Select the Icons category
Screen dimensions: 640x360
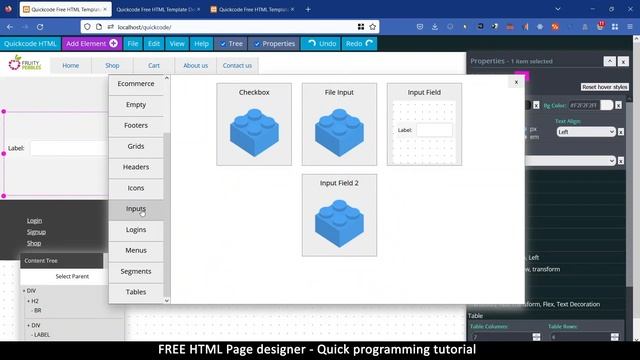pos(136,188)
